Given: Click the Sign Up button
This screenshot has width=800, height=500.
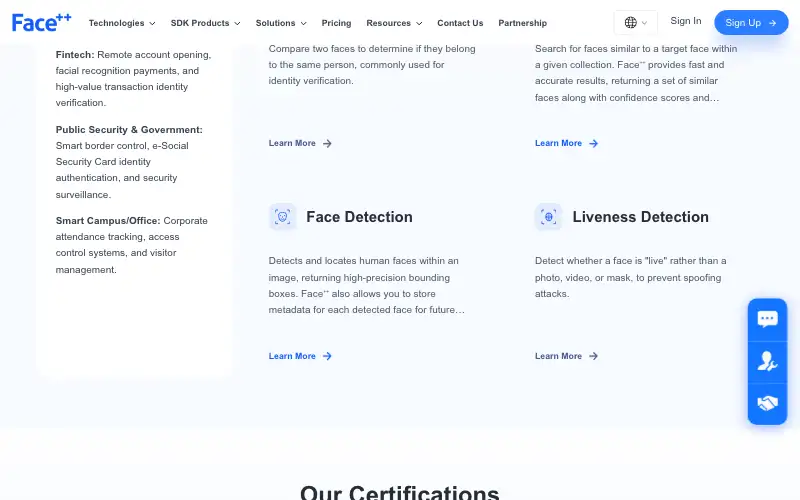Looking at the screenshot, I should (x=751, y=22).
